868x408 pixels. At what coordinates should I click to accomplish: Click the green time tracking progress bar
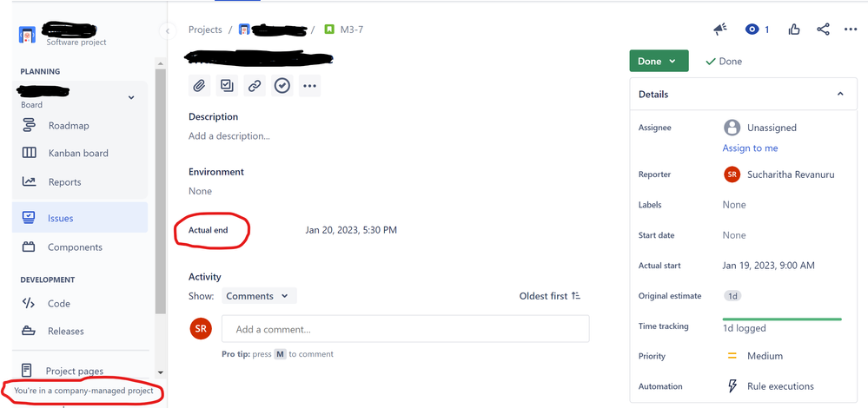tap(782, 319)
